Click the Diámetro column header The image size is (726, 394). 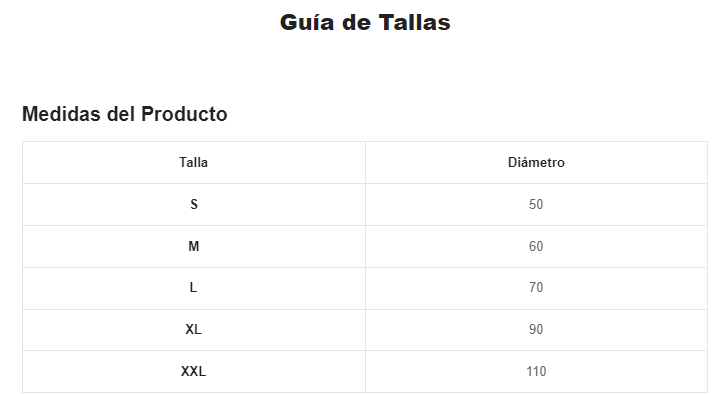536,163
